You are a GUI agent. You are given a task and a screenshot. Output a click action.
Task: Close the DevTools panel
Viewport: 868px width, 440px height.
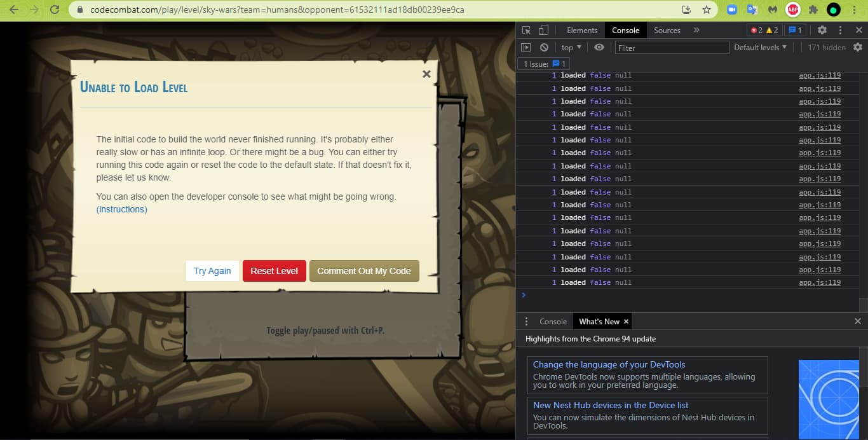tap(858, 30)
